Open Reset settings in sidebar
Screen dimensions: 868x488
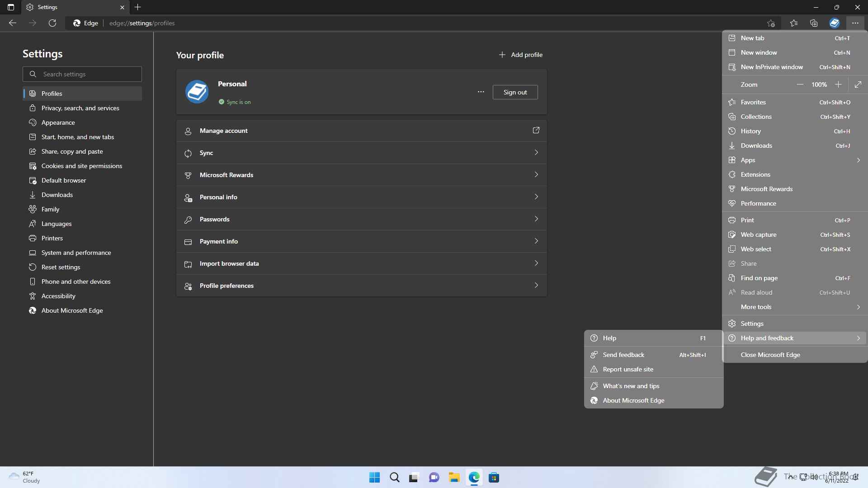pyautogui.click(x=82, y=267)
